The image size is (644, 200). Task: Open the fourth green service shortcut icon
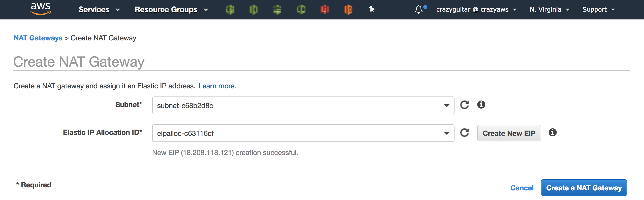301,10
